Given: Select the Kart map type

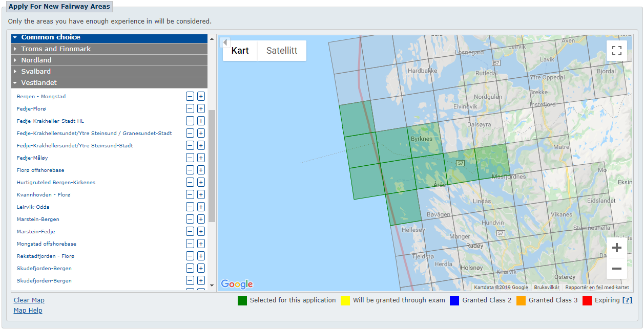Looking at the screenshot, I should (240, 51).
